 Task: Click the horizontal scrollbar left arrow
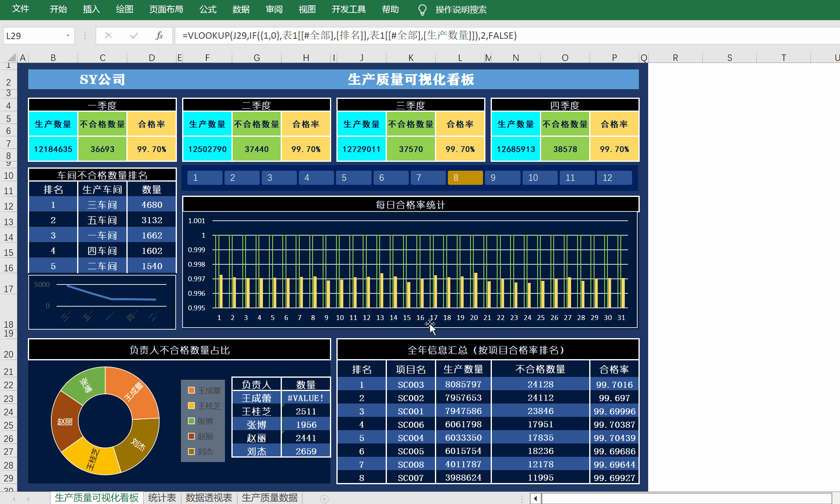click(535, 498)
